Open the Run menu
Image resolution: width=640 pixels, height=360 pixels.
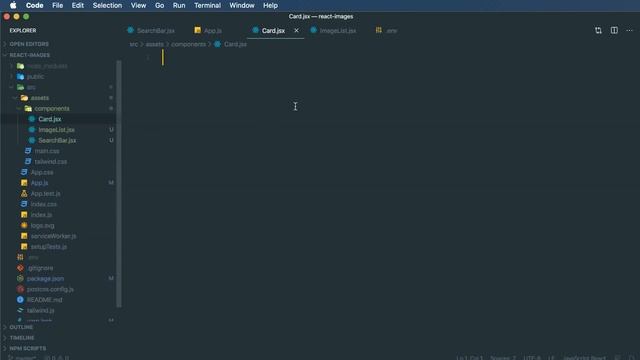tap(179, 5)
